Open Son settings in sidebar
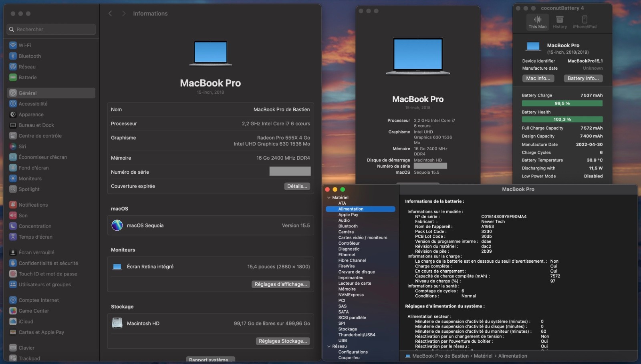 pyautogui.click(x=51, y=215)
